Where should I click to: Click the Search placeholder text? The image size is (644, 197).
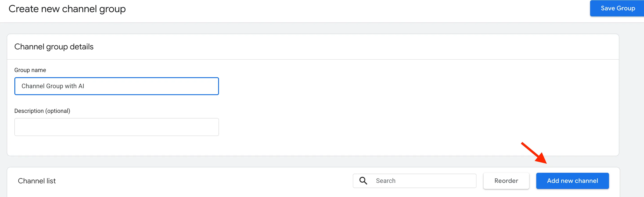point(386,181)
